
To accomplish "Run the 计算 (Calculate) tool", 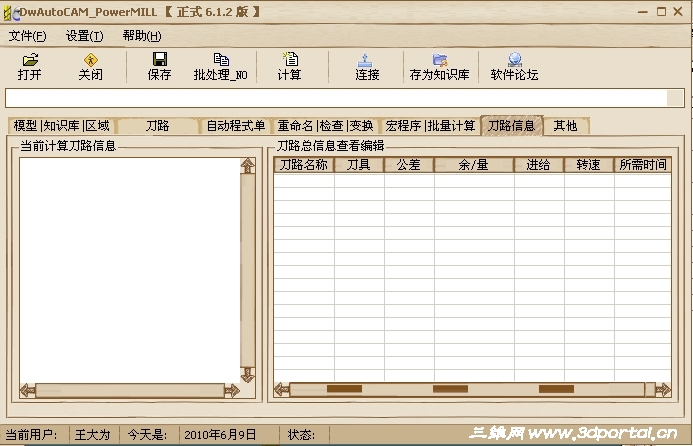I will (x=289, y=66).
